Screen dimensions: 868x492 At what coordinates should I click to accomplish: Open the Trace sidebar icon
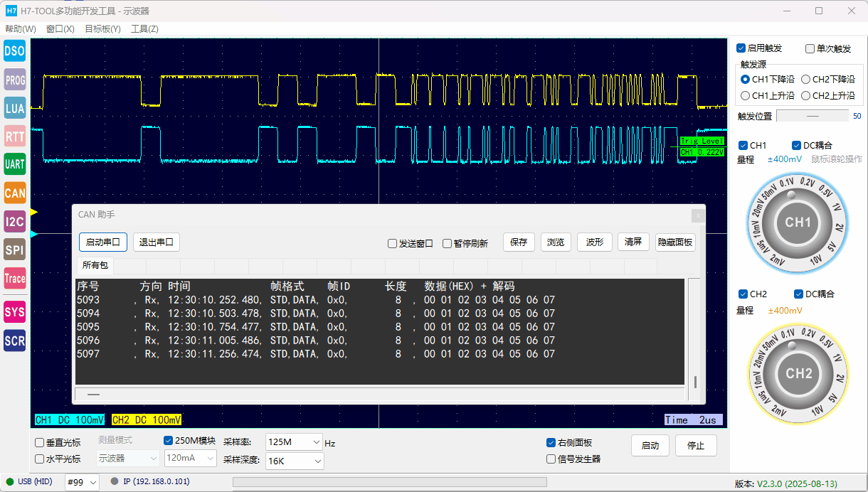(15, 278)
